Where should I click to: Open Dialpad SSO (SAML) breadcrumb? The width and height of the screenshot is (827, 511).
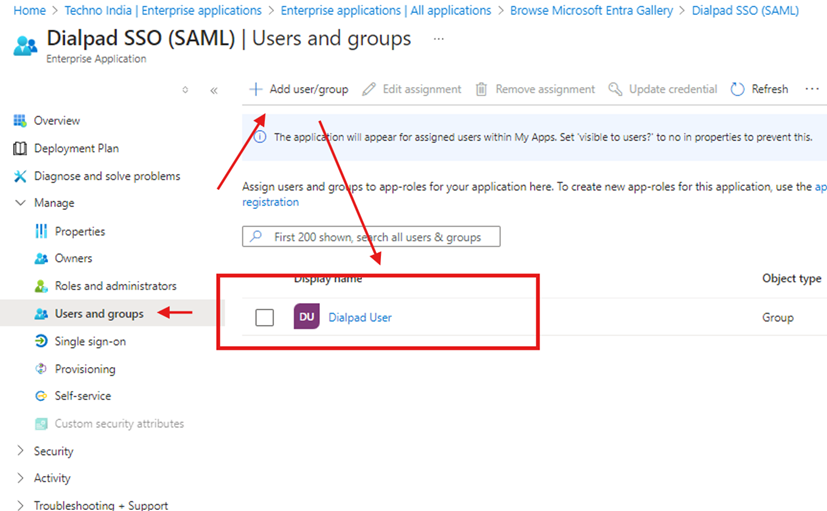pos(745,11)
